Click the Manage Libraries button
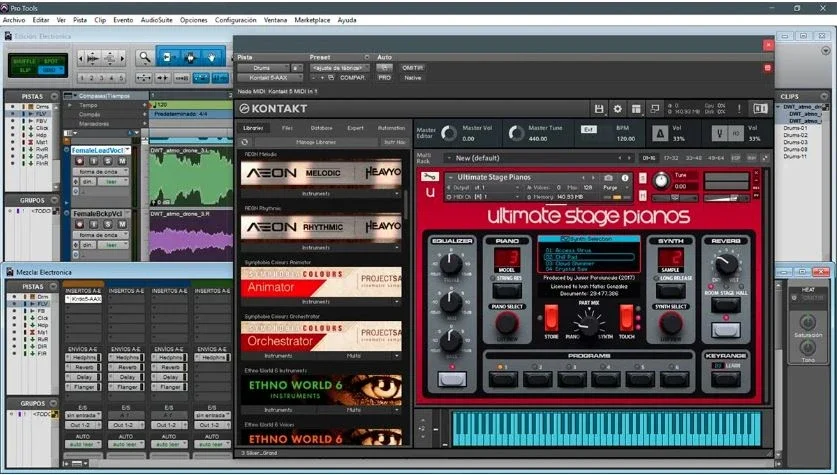 coord(315,142)
